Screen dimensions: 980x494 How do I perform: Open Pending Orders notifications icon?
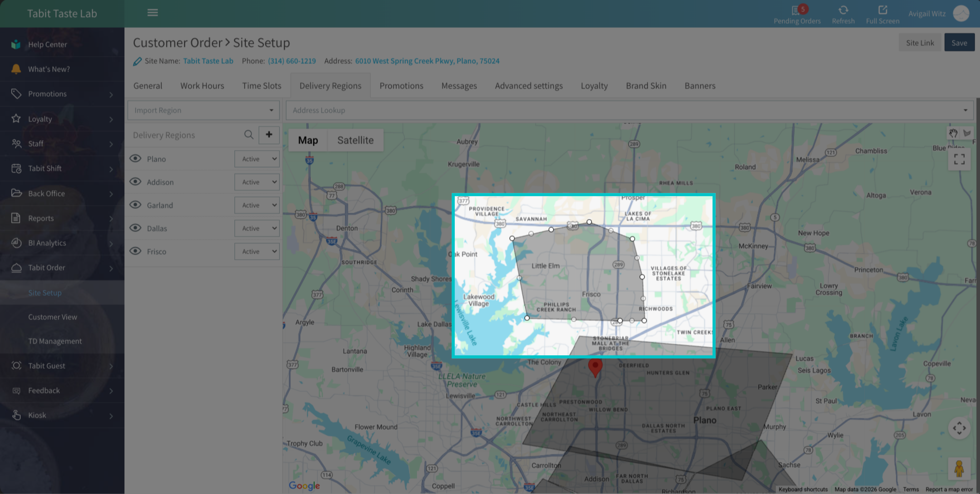point(796,10)
